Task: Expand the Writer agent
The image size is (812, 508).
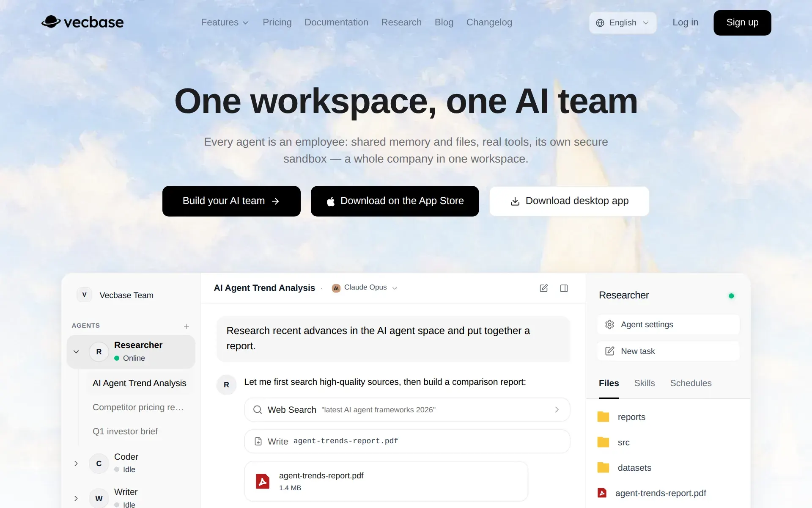Action: tap(76, 499)
